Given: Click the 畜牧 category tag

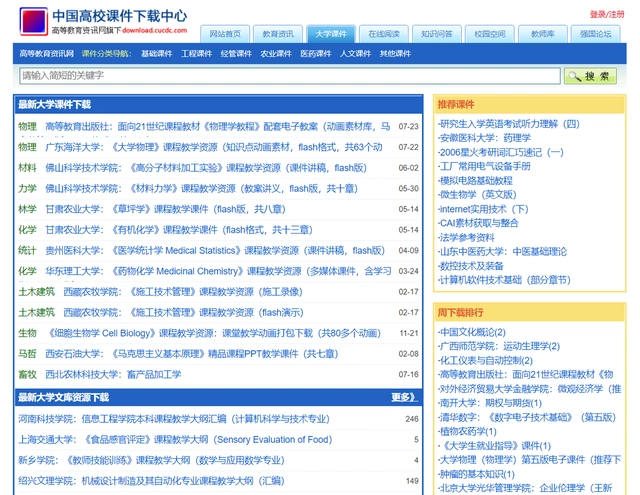Looking at the screenshot, I should (x=27, y=374).
